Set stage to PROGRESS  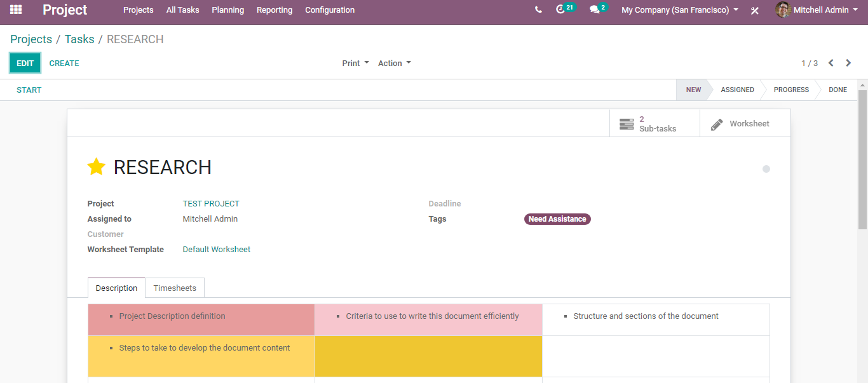click(791, 90)
